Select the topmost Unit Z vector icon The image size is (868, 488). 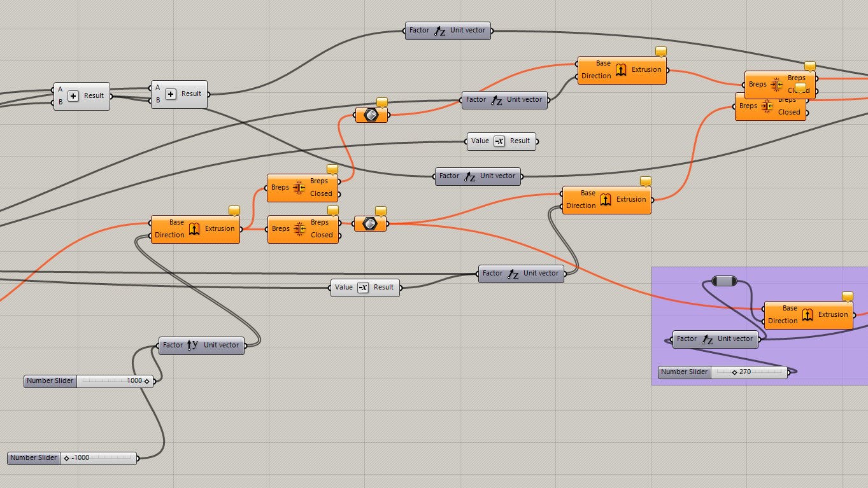439,31
